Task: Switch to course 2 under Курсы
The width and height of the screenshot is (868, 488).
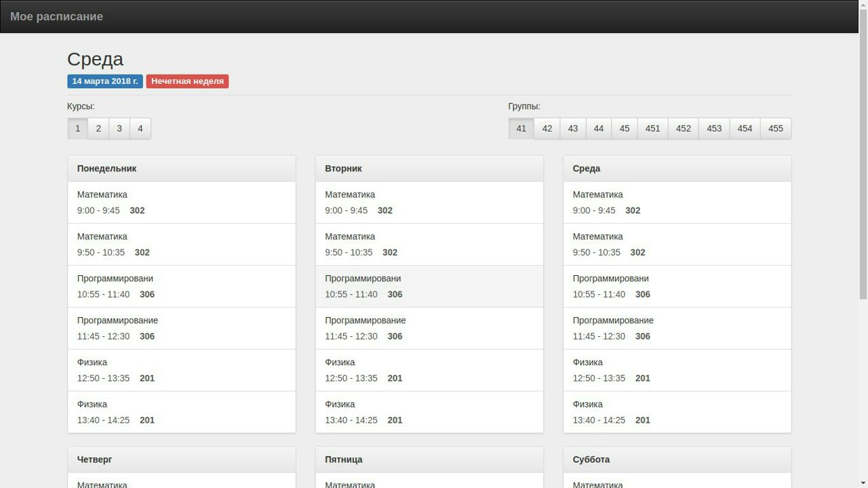Action: 98,128
